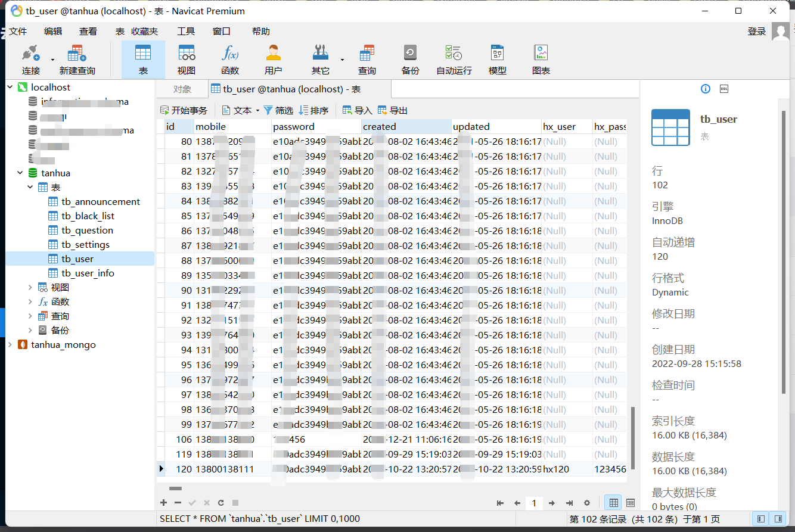Screen dimensions: 795x532
Task: Collapse the localhost connection node
Action: click(10, 87)
